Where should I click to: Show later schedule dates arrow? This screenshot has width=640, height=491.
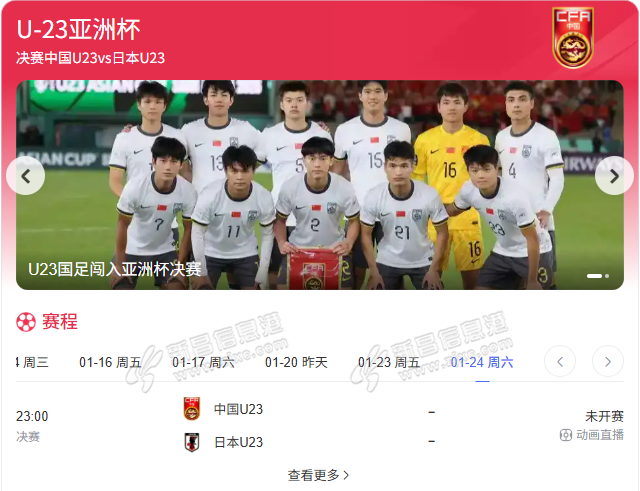pyautogui.click(x=608, y=361)
